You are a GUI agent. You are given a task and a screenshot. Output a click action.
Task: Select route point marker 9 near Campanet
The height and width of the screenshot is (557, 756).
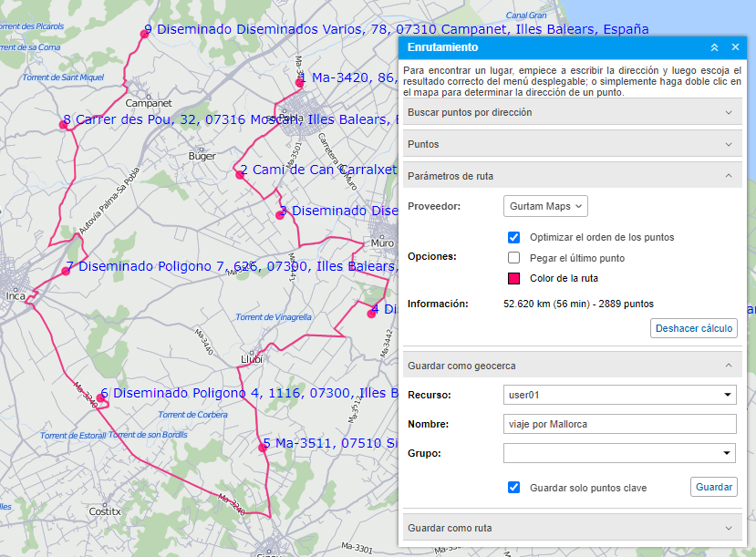[144, 34]
